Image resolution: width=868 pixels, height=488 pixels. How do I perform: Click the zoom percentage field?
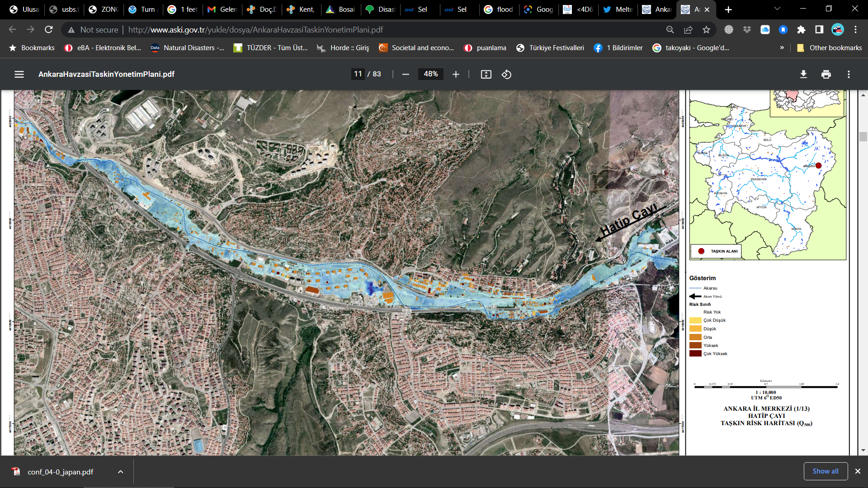430,74
